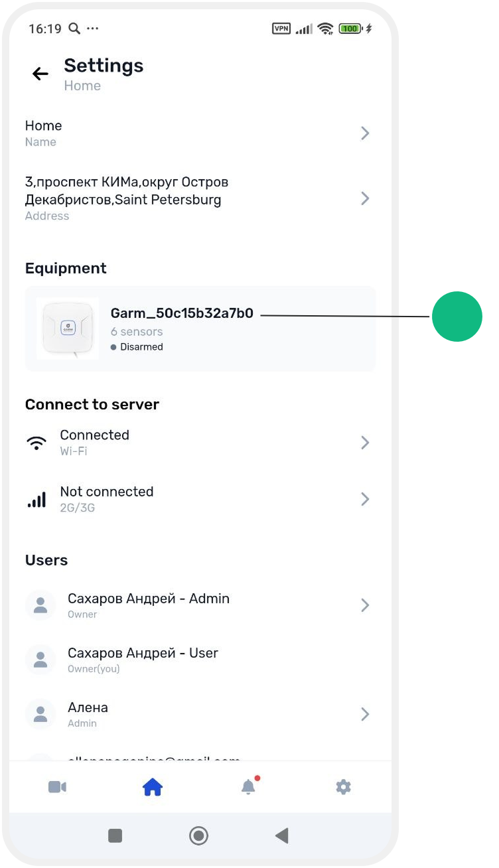This screenshot has height=868, width=499.
Task: Open the address row chevron
Action: coord(365,198)
